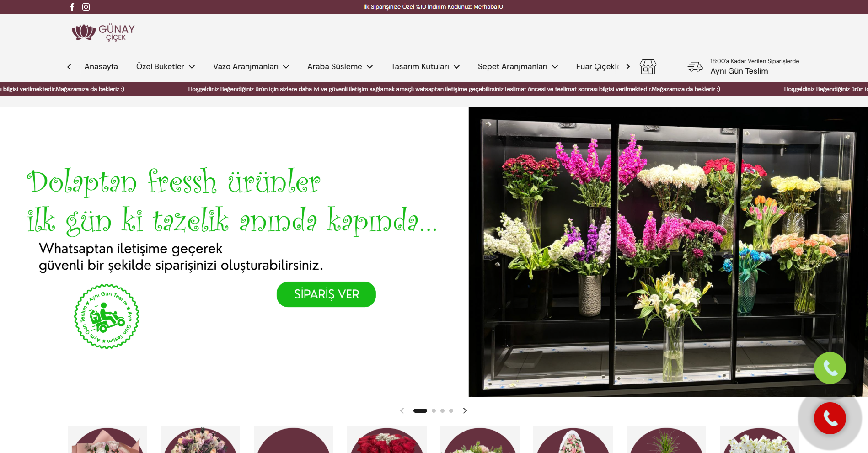Go to previous banner slide arrow
The image size is (868, 453).
pyautogui.click(x=402, y=410)
